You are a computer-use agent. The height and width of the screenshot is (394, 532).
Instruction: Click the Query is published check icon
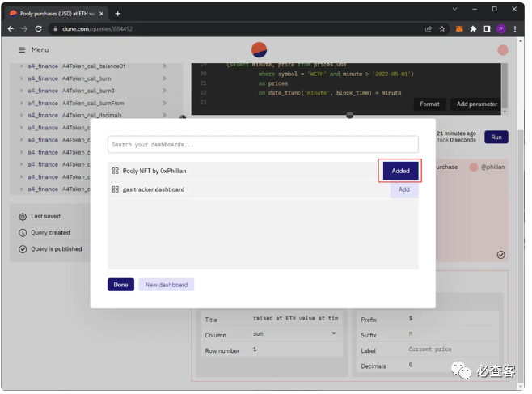point(23,249)
